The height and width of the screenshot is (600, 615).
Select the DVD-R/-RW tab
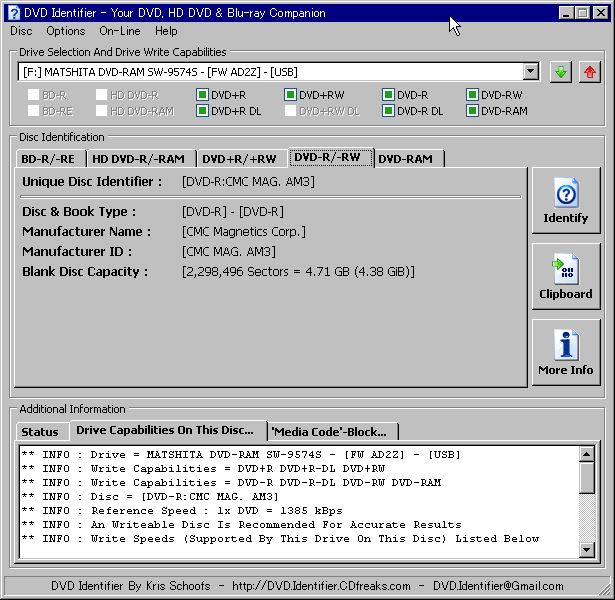tap(331, 157)
